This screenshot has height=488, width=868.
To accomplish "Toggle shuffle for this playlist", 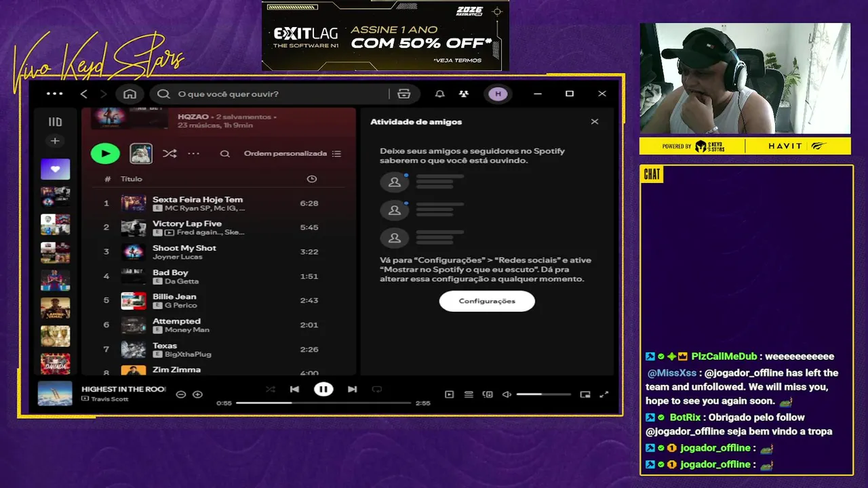I will pyautogui.click(x=170, y=154).
